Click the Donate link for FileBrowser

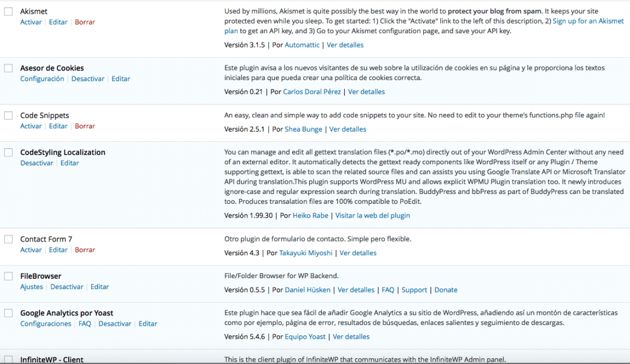(446, 290)
